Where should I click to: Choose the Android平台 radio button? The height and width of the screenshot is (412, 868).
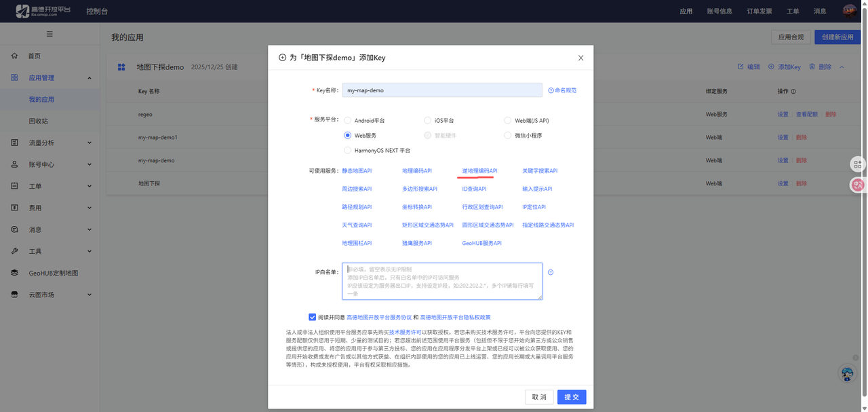pos(348,120)
